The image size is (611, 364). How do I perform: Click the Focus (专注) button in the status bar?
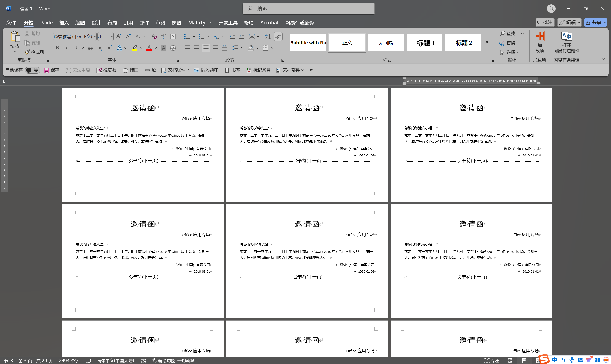492,361
